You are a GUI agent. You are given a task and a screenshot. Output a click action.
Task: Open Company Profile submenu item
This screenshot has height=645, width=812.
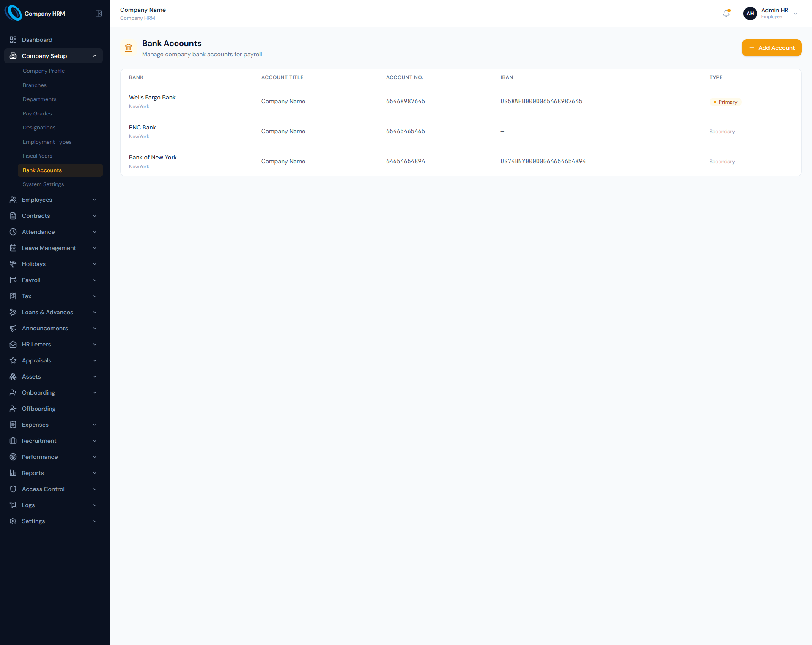tap(60, 71)
